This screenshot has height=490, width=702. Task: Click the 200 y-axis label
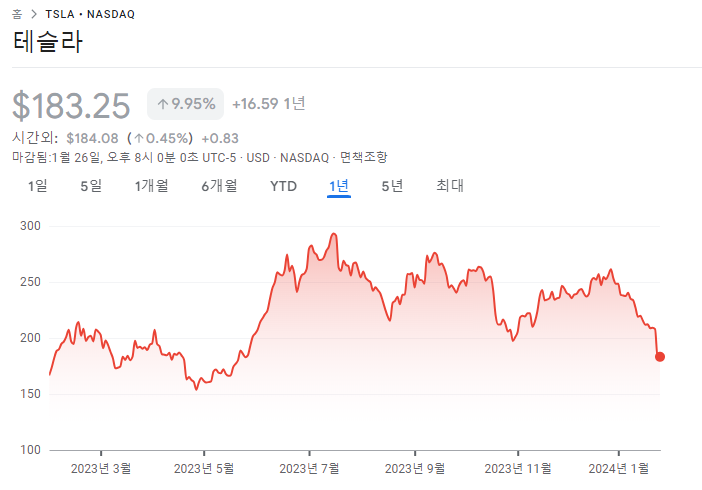coord(30,338)
